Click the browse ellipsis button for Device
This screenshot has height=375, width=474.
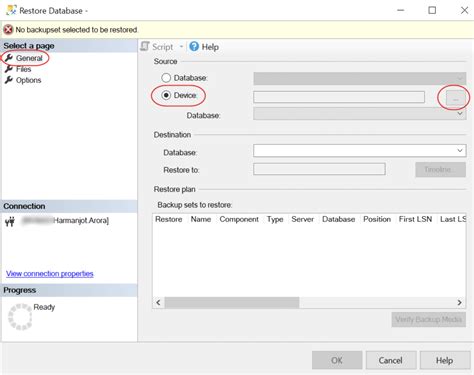tap(455, 98)
